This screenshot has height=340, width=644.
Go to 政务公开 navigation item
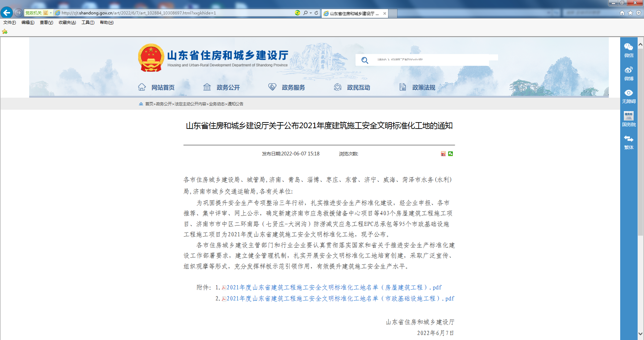[228, 88]
